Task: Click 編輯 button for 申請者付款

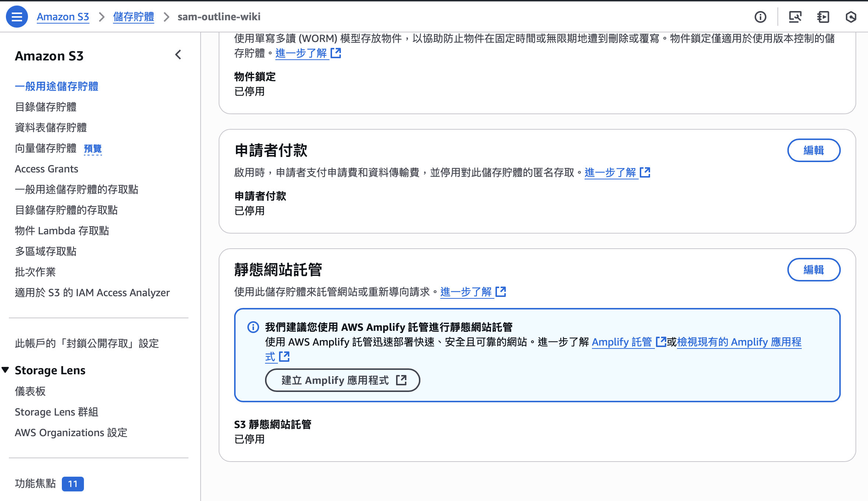Action: 814,150
